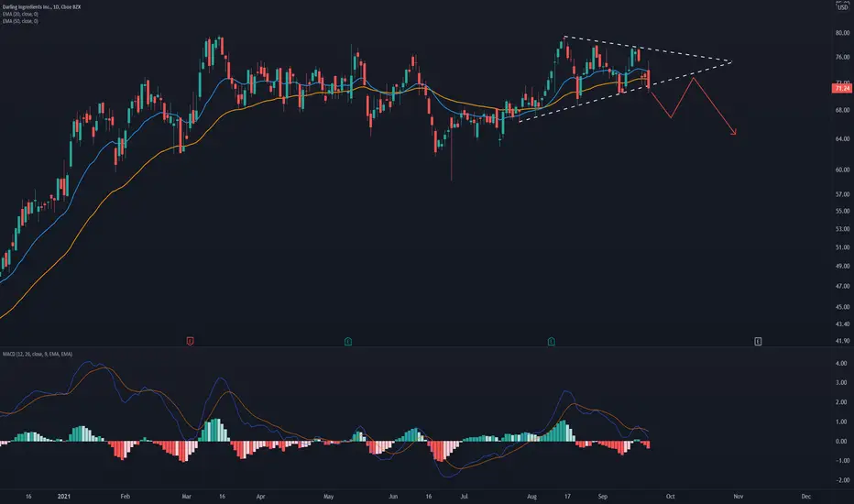Click the 41.90 price axis label
854x504 pixels.
843,341
